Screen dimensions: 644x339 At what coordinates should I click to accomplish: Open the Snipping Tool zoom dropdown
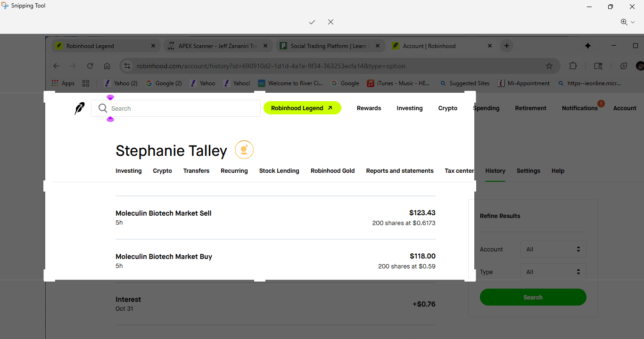pos(627,22)
